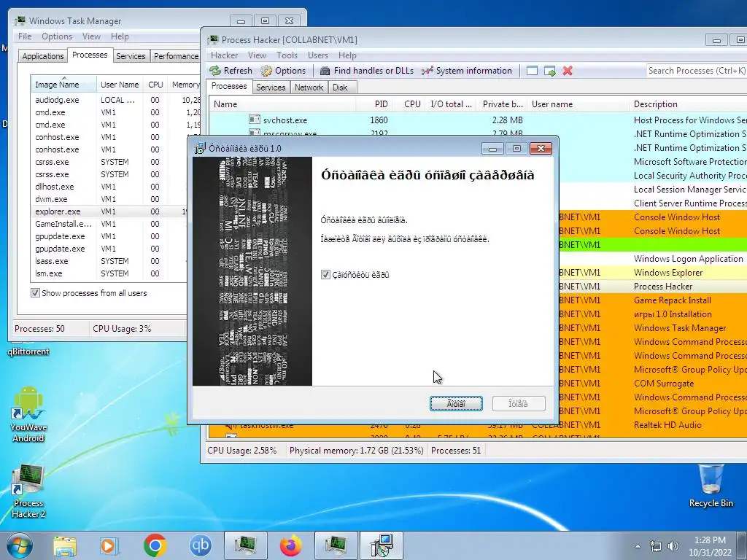Open File Explorer from the taskbar
This screenshot has width=747, height=560.
coord(65,545)
